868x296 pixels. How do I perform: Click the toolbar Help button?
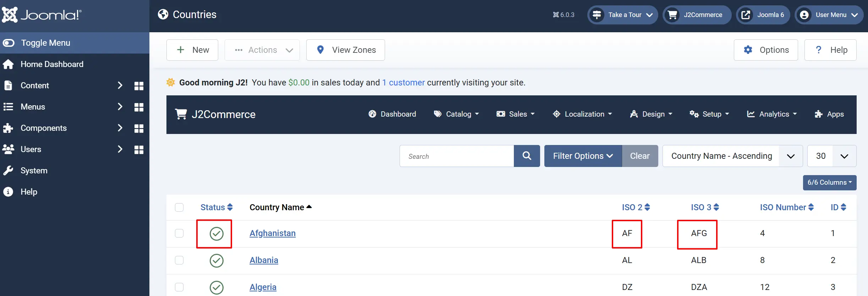click(x=830, y=50)
